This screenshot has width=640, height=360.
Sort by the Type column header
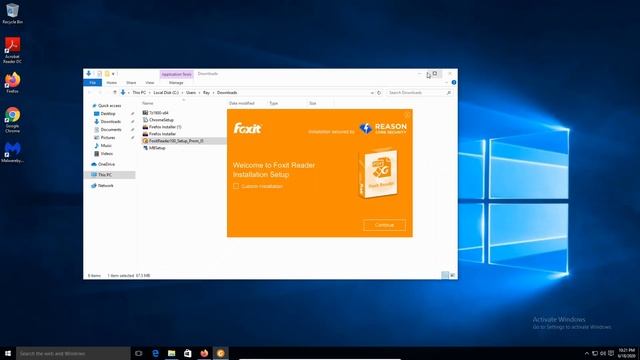tap(273, 103)
